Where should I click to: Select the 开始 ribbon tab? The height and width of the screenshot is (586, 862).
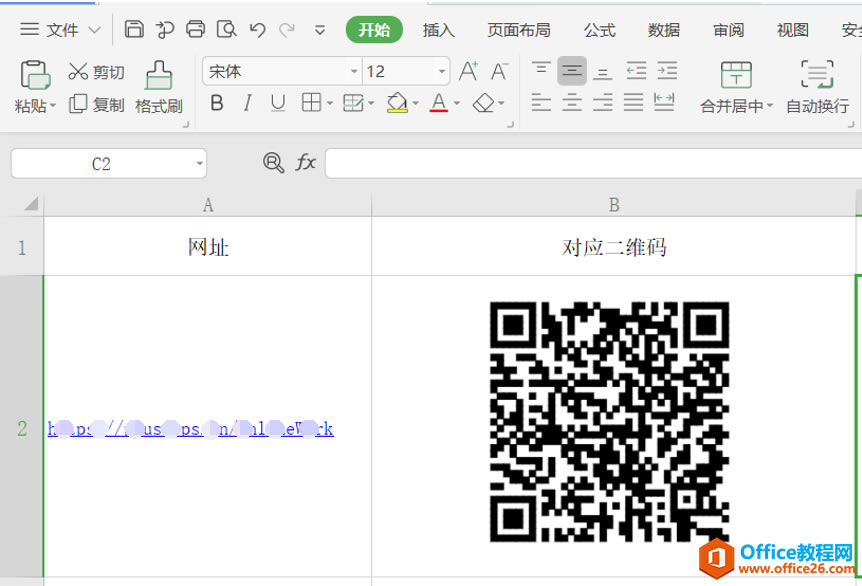coord(374,30)
